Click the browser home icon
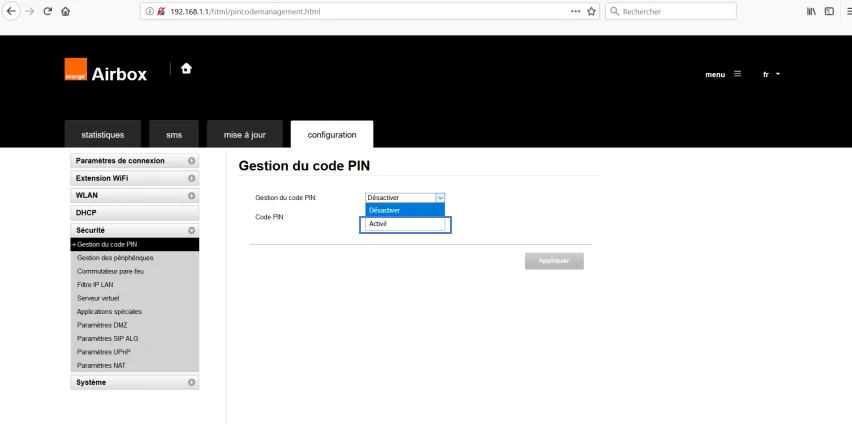This screenshot has height=427, width=852. pyautogui.click(x=66, y=11)
